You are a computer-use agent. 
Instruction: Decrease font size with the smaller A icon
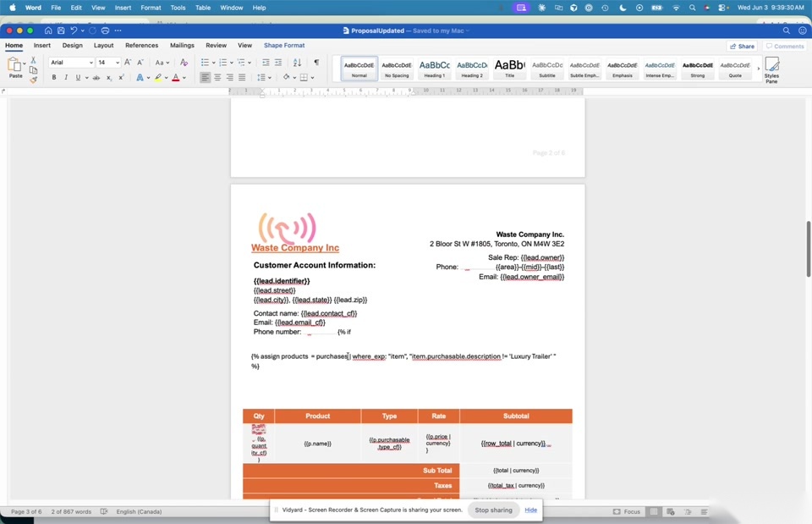[140, 62]
